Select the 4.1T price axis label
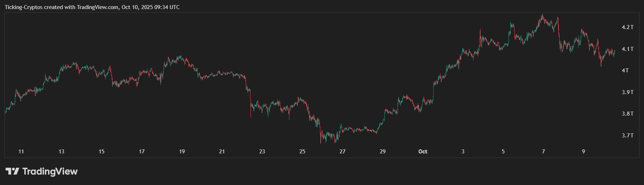Viewport: 644px width, 185px height. [628, 49]
